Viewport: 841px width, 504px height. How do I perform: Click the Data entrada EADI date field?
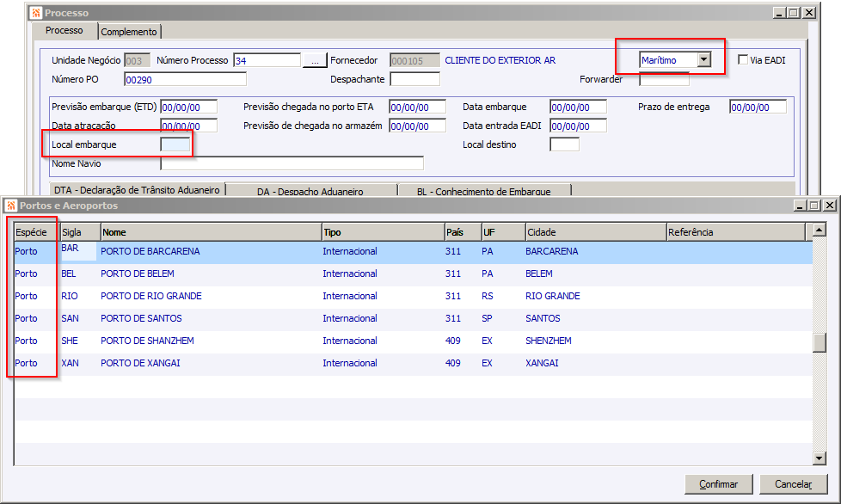click(x=578, y=126)
